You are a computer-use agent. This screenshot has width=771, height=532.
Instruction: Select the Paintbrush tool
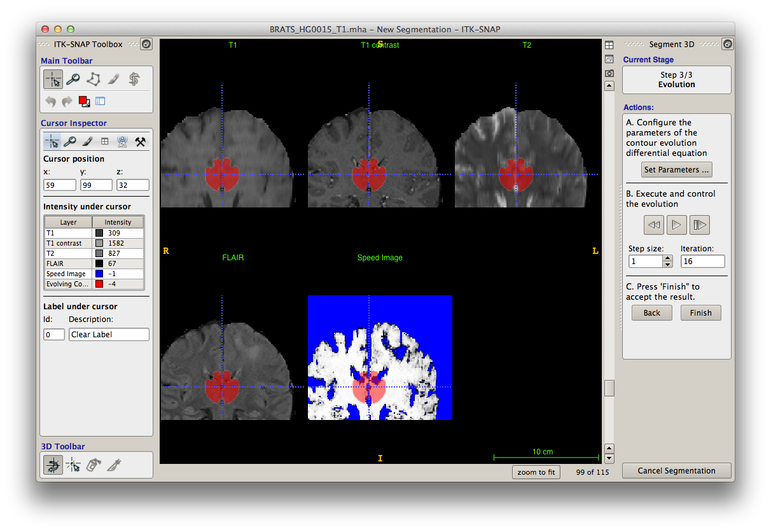[113, 79]
